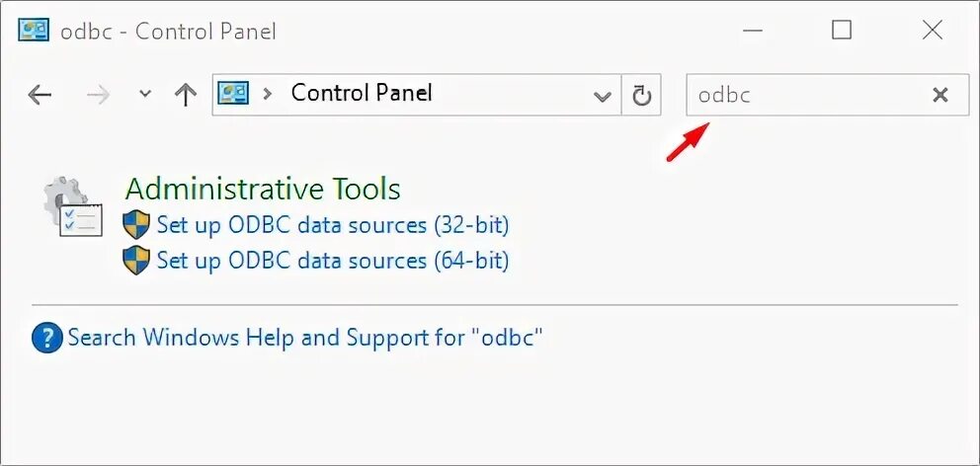Viewport: 980px width, 466px height.
Task: Open Set up ODBC data sources (64-bit)
Action: (333, 261)
